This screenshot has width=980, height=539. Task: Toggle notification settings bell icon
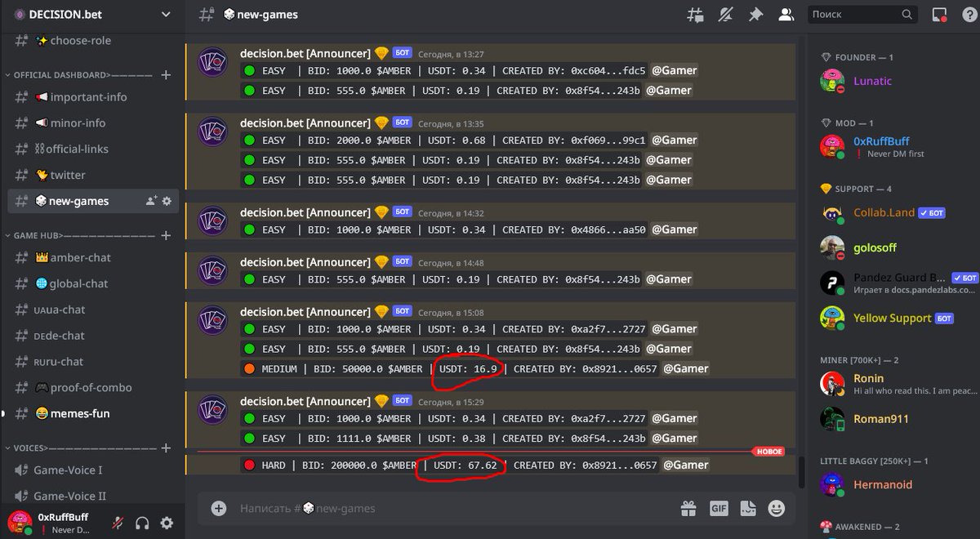point(725,15)
